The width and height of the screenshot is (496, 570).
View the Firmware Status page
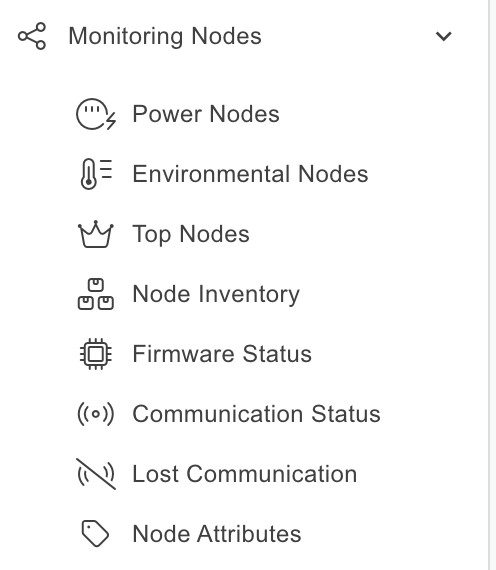222,354
